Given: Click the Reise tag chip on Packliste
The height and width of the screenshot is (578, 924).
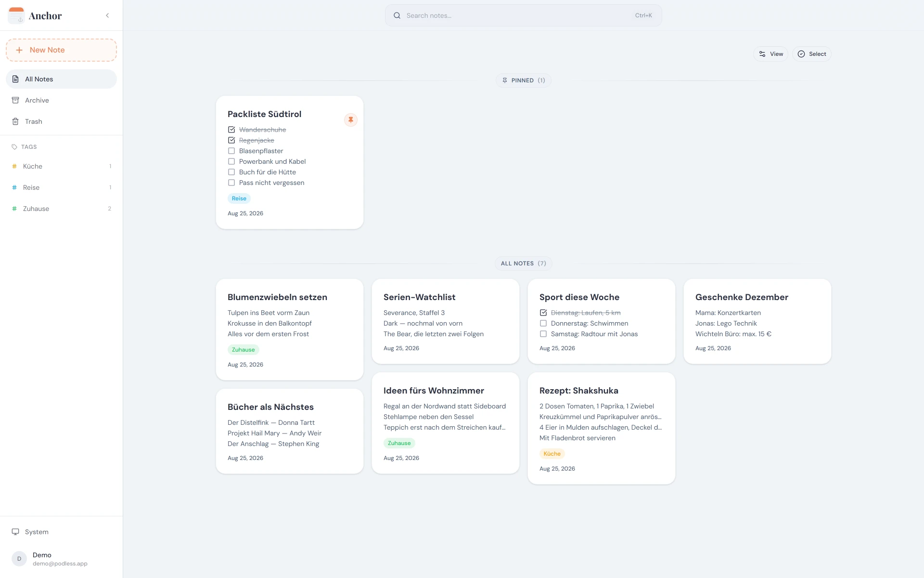Looking at the screenshot, I should (x=239, y=198).
